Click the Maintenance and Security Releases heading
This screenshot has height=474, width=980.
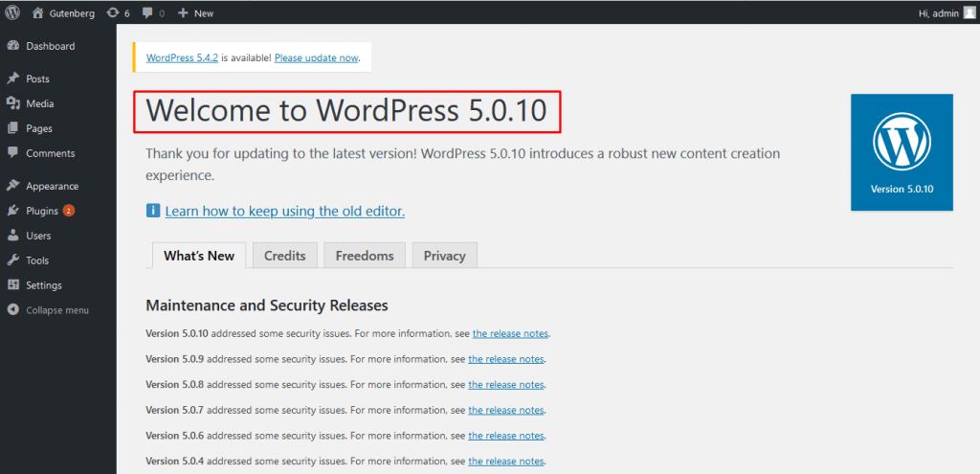tap(267, 305)
